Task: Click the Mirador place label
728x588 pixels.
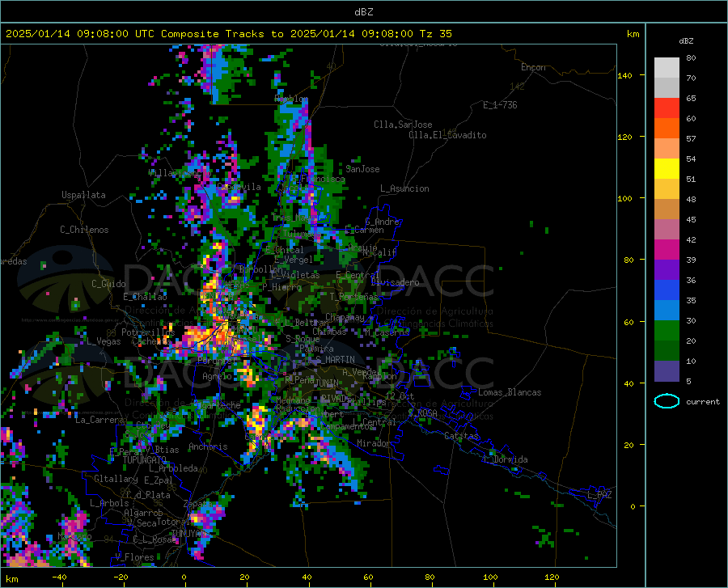Action: 374,443
